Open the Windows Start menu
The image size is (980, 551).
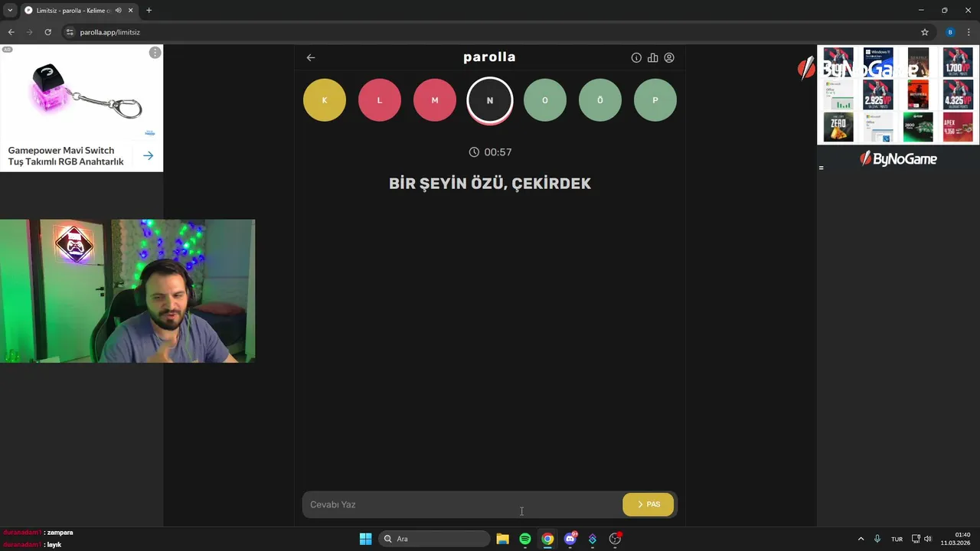[x=365, y=539]
